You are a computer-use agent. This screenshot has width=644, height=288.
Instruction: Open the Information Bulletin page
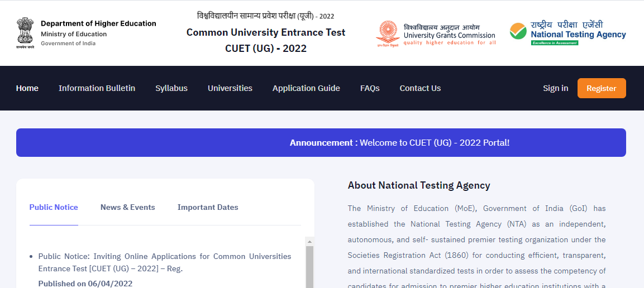97,88
